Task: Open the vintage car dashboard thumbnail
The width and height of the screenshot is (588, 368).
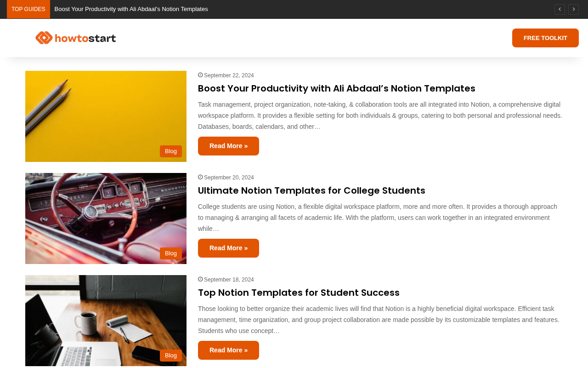Action: coord(106,218)
